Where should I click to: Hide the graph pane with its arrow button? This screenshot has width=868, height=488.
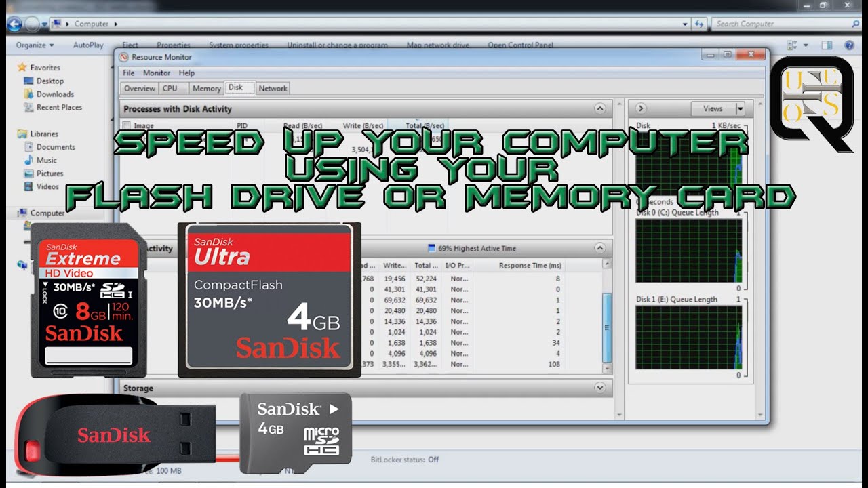640,108
